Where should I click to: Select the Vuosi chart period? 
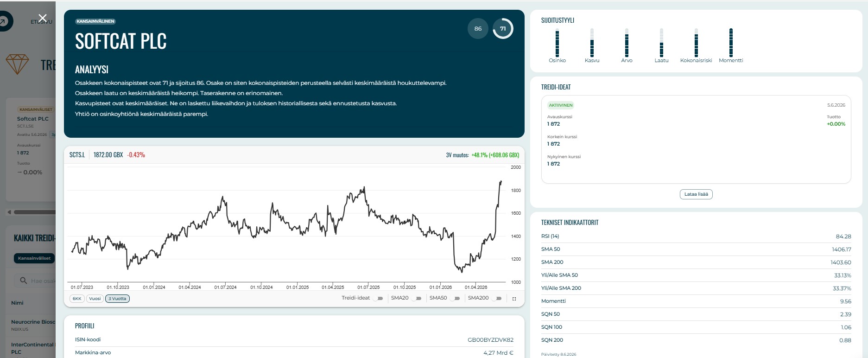click(95, 299)
